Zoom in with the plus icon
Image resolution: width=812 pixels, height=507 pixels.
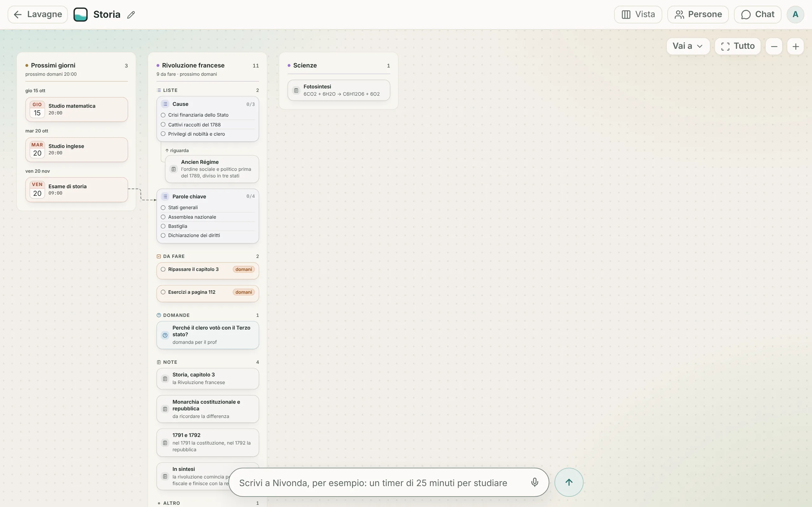tap(796, 46)
